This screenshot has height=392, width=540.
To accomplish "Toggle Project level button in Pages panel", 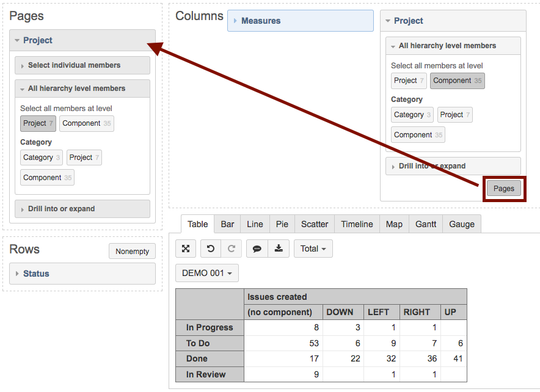I will [38, 123].
